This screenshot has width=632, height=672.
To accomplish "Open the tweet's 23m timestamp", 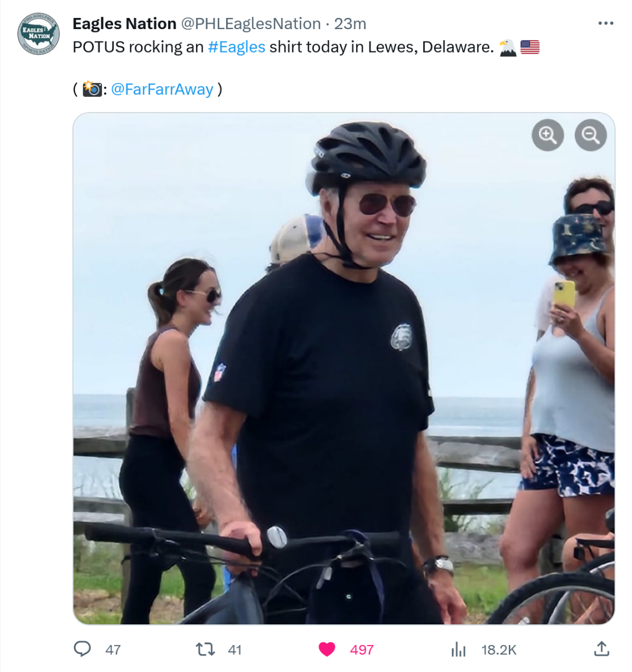I will [350, 24].
